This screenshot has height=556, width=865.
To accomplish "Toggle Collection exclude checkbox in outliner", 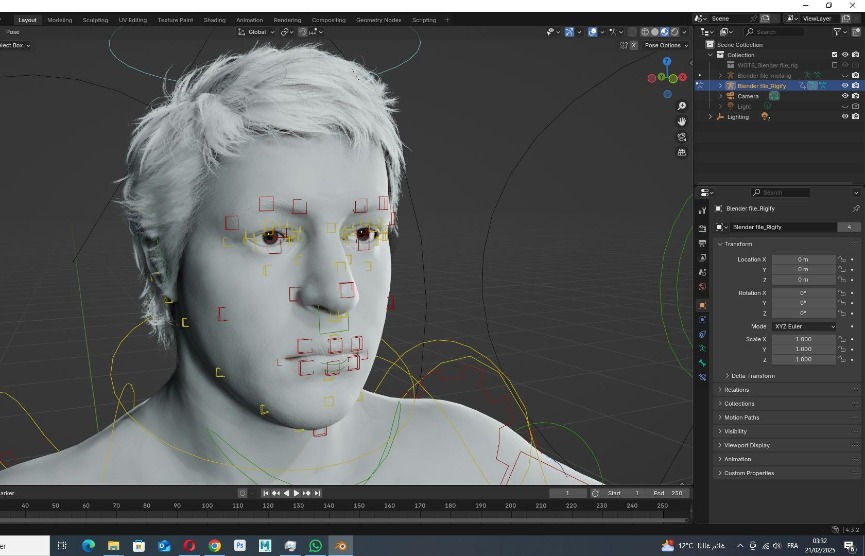I will point(835,55).
